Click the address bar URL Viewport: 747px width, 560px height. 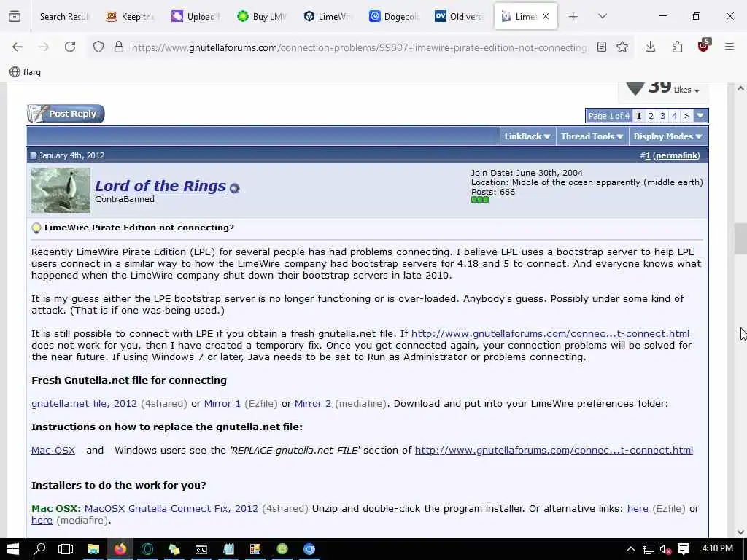coord(359,47)
